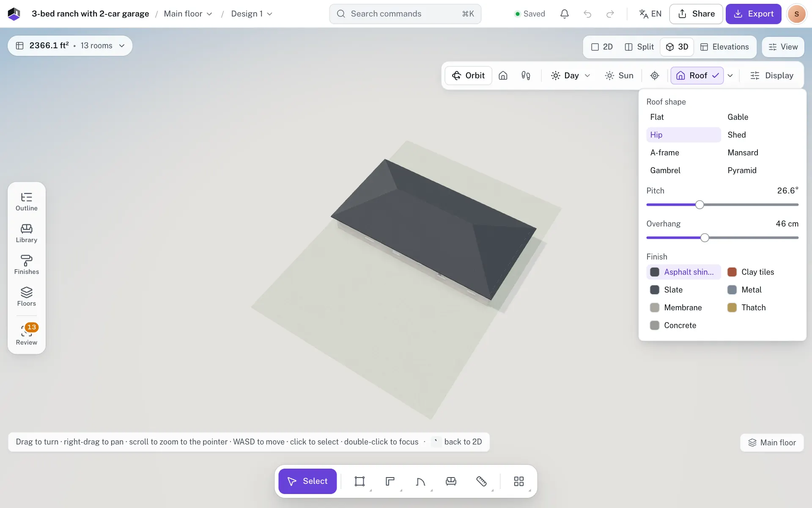This screenshot has height=508, width=812.
Task: Expand the Day lighting dropdown
Action: point(570,75)
